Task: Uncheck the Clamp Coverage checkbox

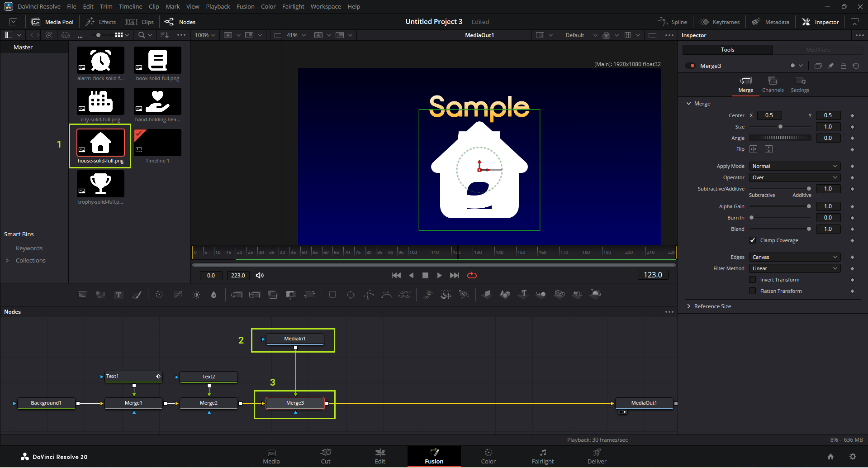Action: [x=753, y=240]
